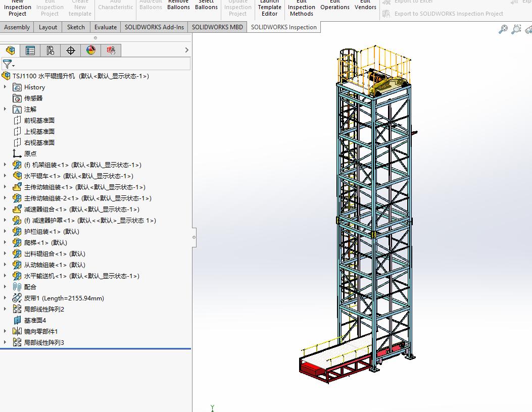Switch to the Layout tab

tap(48, 27)
